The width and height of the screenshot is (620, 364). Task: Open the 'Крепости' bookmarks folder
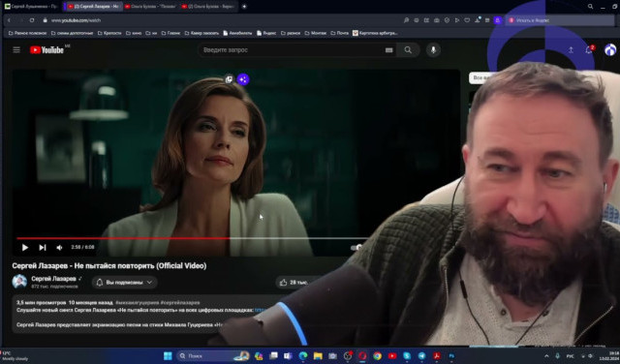[x=109, y=33]
